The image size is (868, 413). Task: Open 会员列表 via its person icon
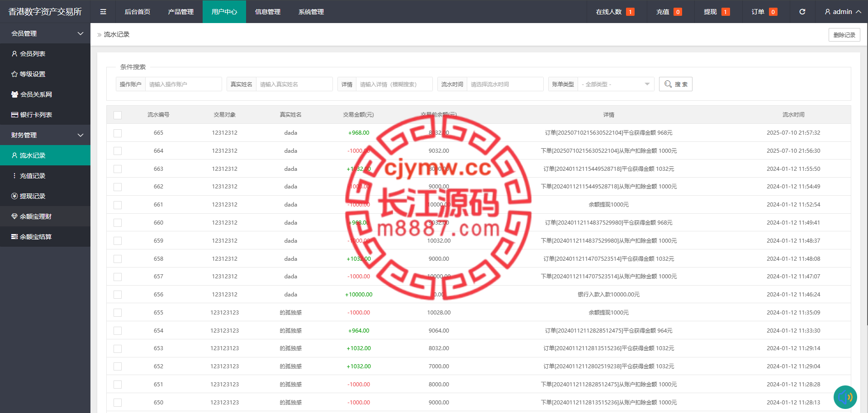coord(14,54)
